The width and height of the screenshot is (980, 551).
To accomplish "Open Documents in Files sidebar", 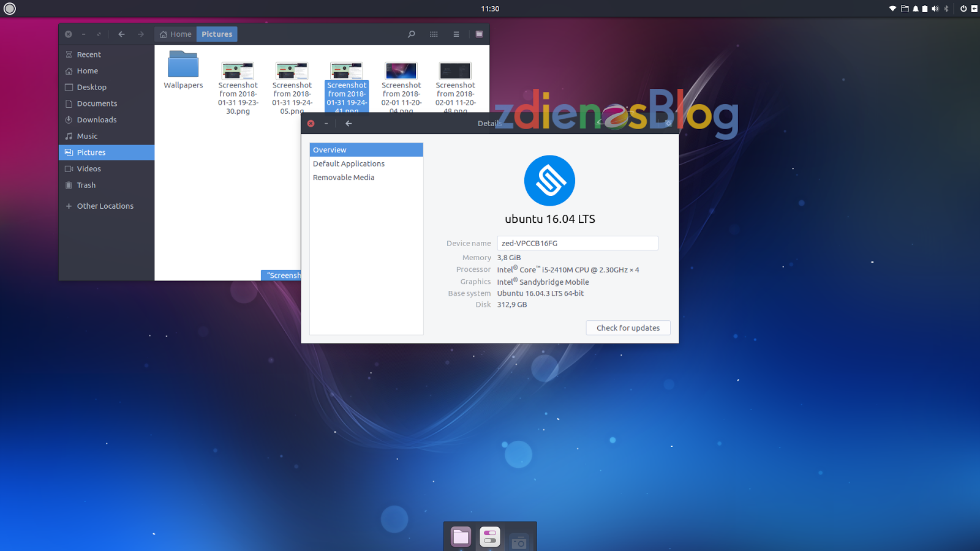I will (x=107, y=103).
